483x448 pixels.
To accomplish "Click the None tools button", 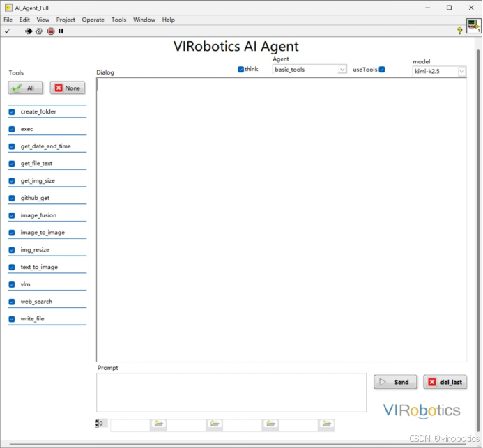I will 68,88.
